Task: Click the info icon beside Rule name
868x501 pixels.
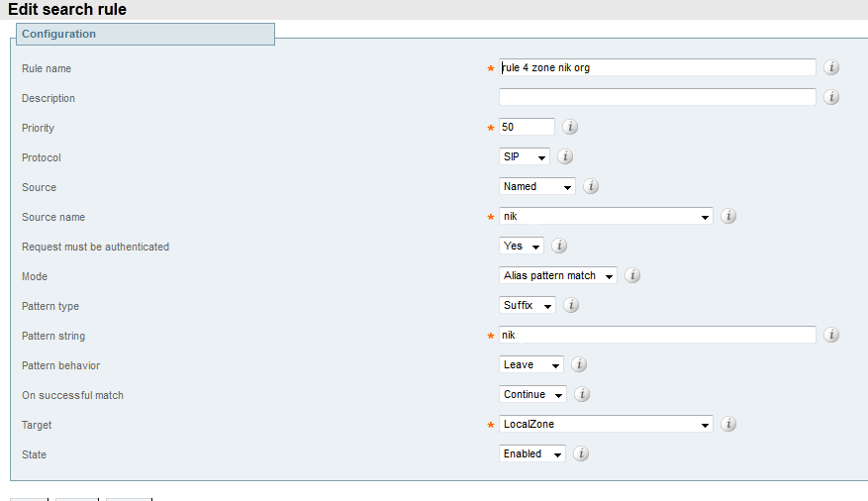Action: click(831, 67)
